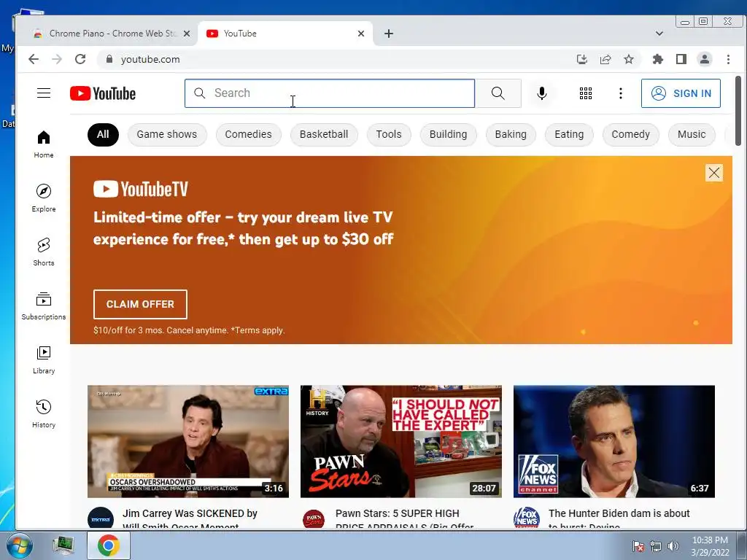Select the Comedy chip
Image resolution: width=747 pixels, height=560 pixels.
tap(631, 135)
